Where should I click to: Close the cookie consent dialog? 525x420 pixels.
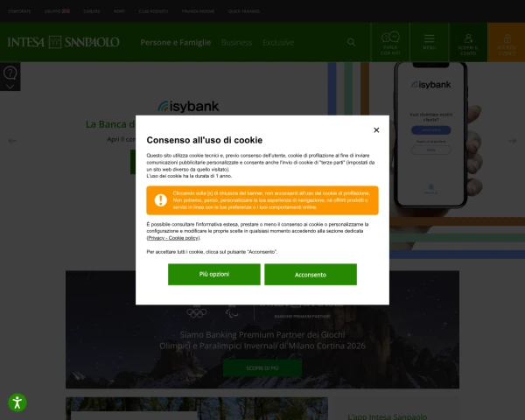pyautogui.click(x=376, y=130)
